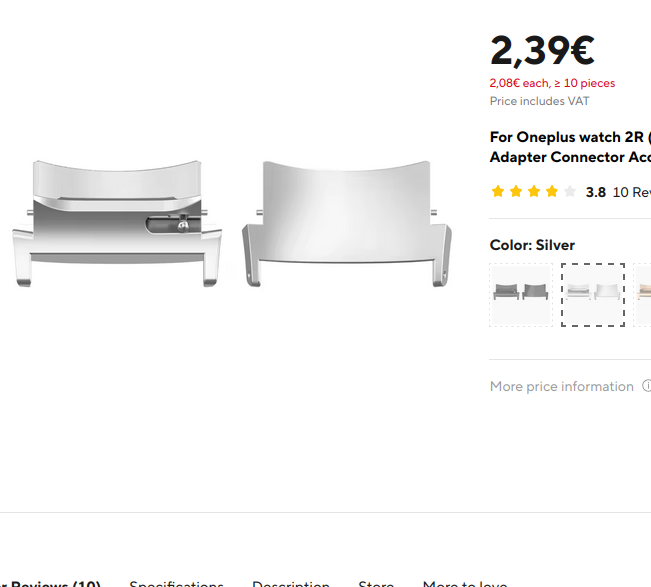Switch to the Specifications tab

pos(176,584)
